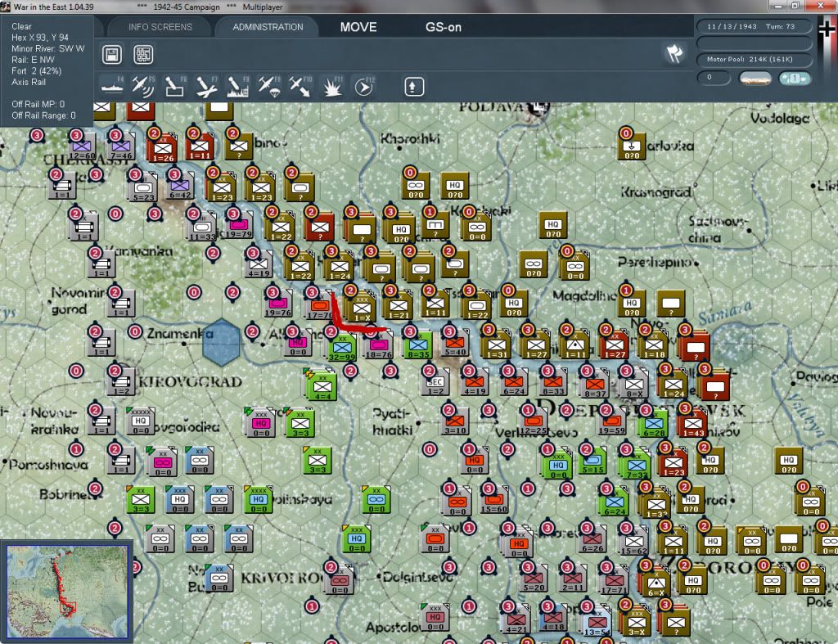
Task: Select the light blue unit labeled 13=54
Action: pos(597,621)
